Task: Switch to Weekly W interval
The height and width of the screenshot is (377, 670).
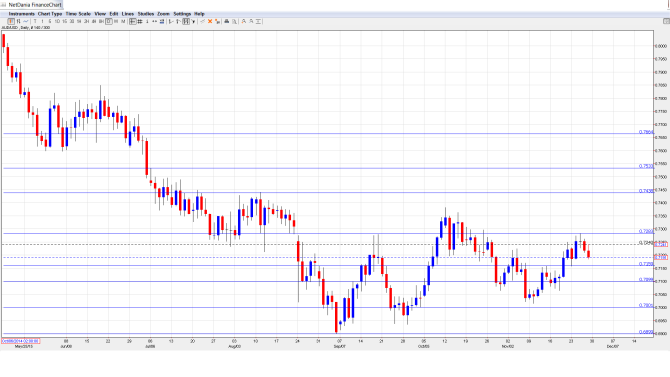Action: point(116,21)
